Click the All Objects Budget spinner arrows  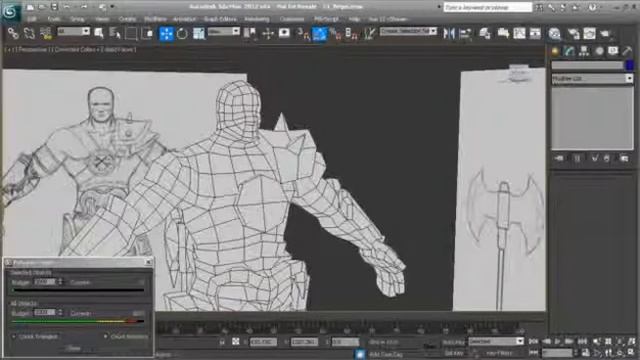[60, 313]
